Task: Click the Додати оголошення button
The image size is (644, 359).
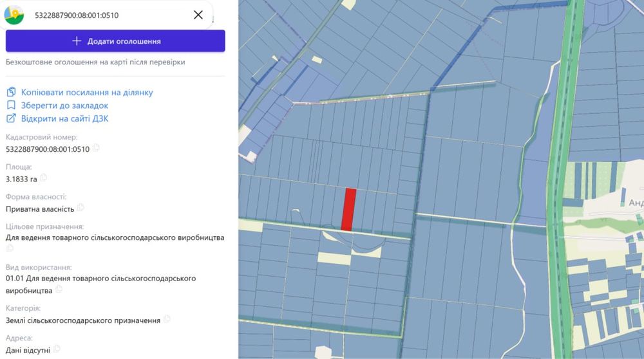Action: point(115,41)
